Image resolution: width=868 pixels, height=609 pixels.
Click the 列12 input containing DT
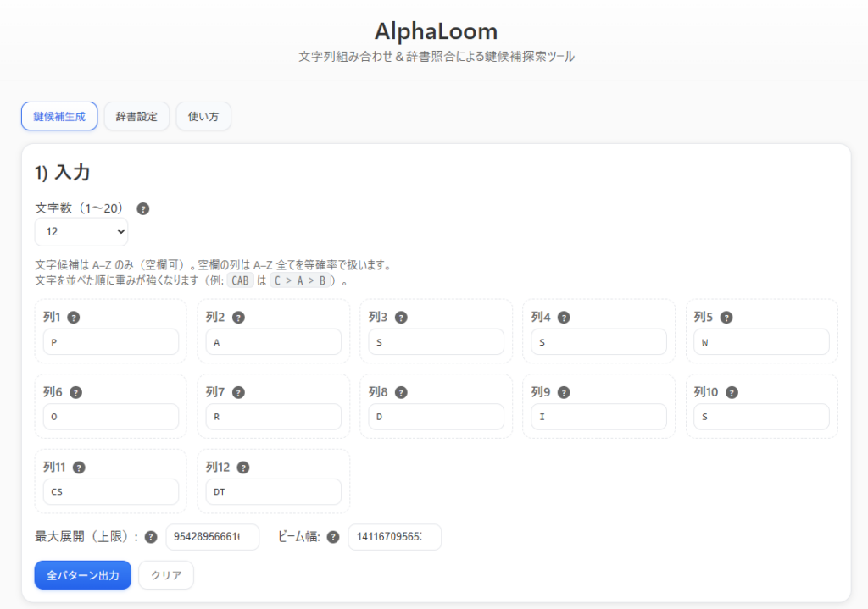click(274, 491)
